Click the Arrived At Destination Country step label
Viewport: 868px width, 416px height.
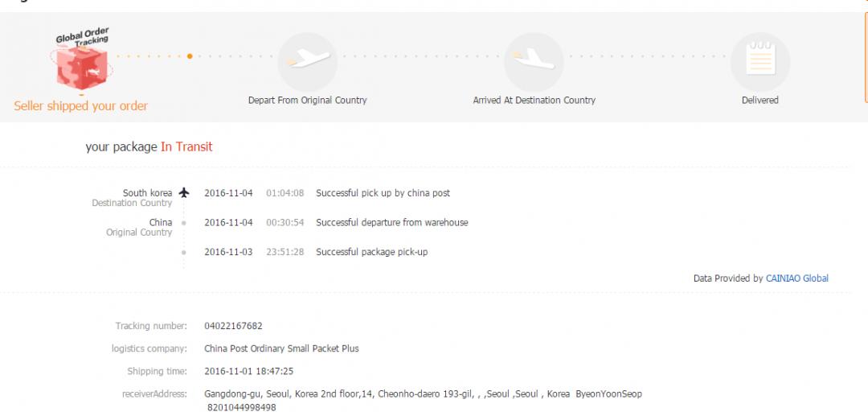pos(534,101)
